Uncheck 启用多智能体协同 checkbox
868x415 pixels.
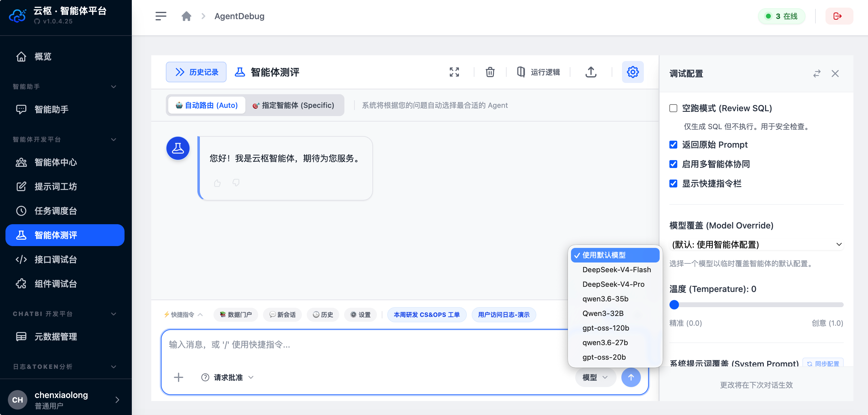673,164
